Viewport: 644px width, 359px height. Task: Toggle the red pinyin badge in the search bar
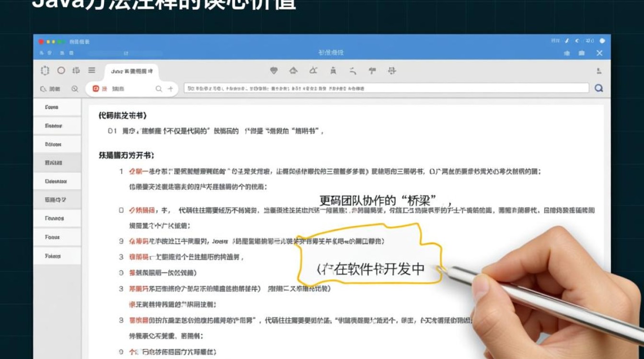click(x=96, y=89)
